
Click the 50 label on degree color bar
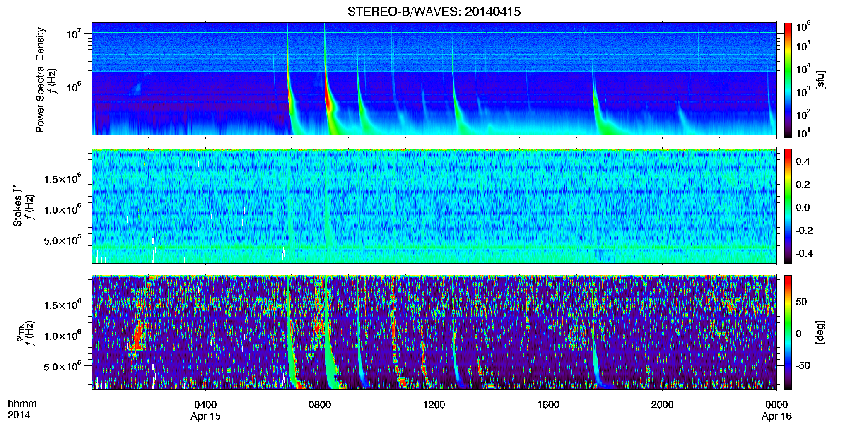click(801, 302)
